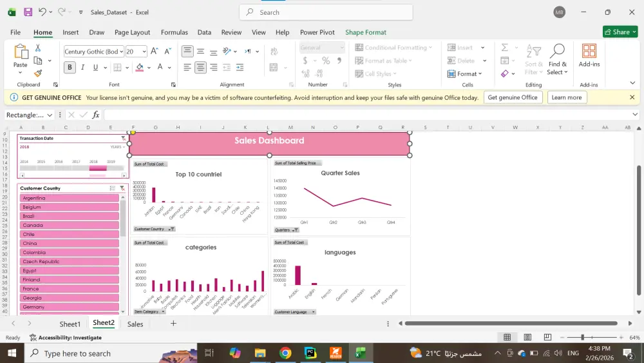Click the Orientation text angle icon

tap(227, 51)
